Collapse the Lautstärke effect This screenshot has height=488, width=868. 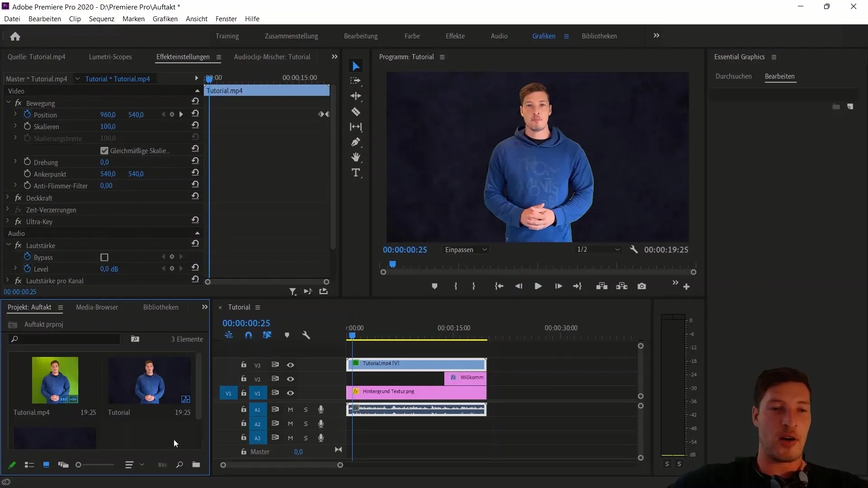(x=8, y=245)
